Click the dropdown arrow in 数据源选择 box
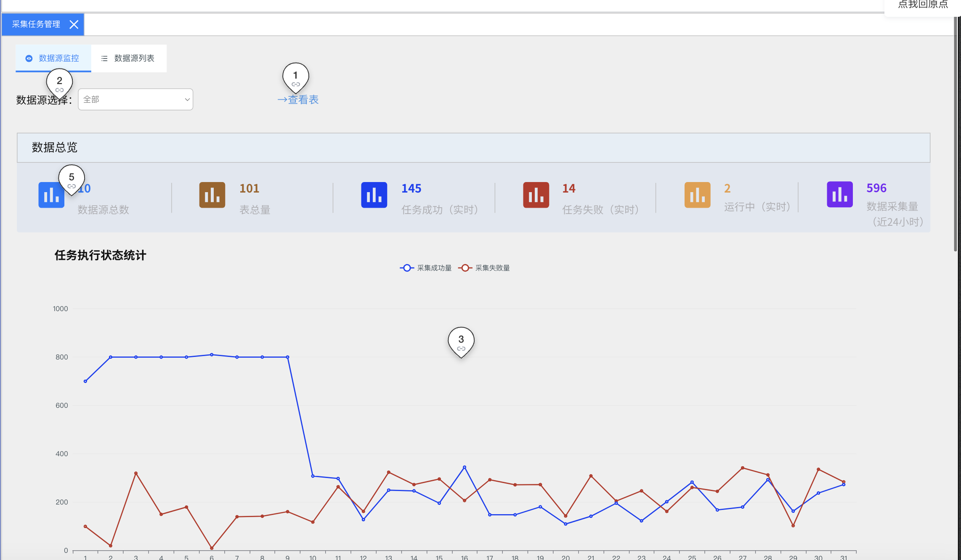 tap(187, 100)
